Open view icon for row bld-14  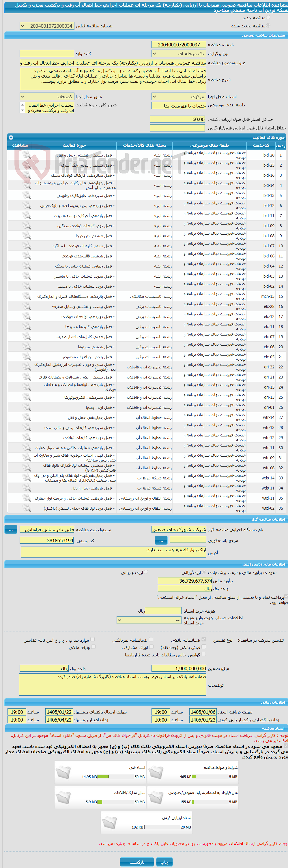tap(26, 186)
